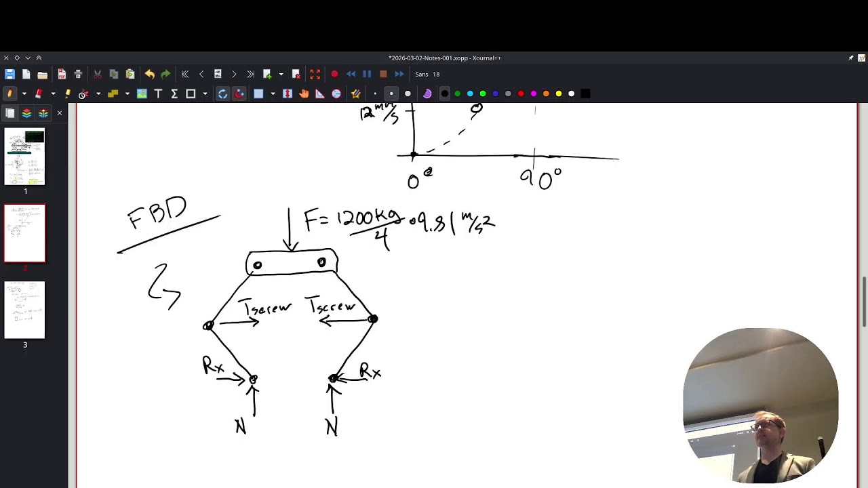Select the Text tool
The height and width of the screenshot is (488, 868).
tap(158, 94)
